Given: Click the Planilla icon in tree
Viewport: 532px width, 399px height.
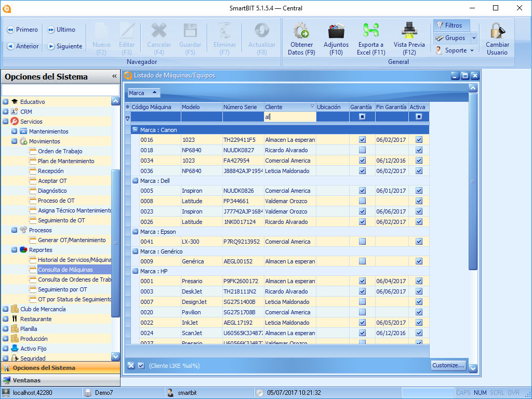Looking at the screenshot, I should coord(15,328).
